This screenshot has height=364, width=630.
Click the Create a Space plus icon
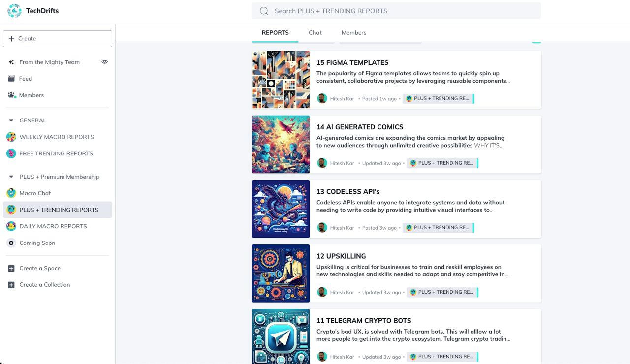[x=11, y=268]
